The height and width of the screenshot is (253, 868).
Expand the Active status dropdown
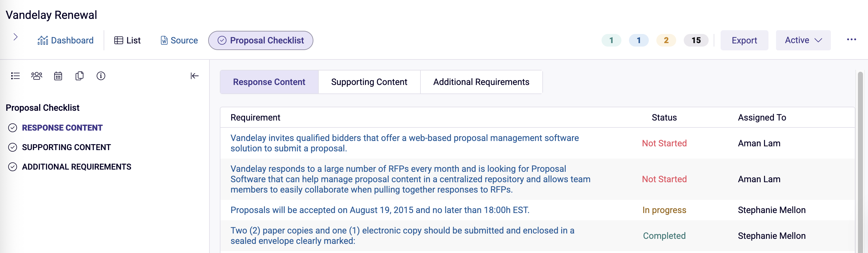(x=803, y=40)
